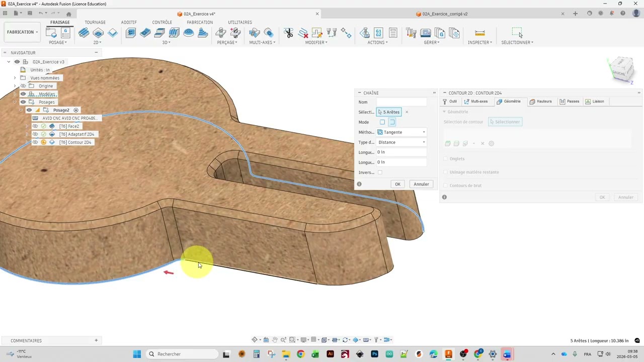This screenshot has width=644, height=362.
Task: Open the FABRICATION workspace dropdown
Action: [22, 32]
